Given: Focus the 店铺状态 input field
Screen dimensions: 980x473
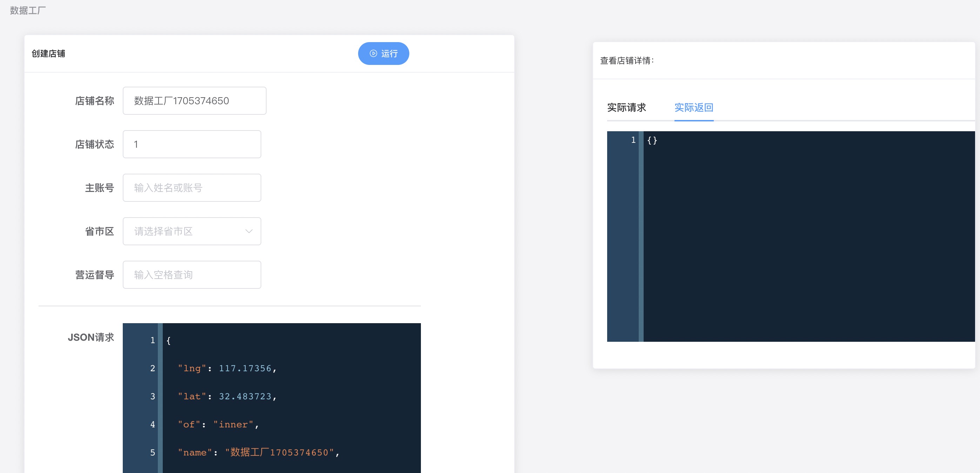Looking at the screenshot, I should tap(192, 144).
